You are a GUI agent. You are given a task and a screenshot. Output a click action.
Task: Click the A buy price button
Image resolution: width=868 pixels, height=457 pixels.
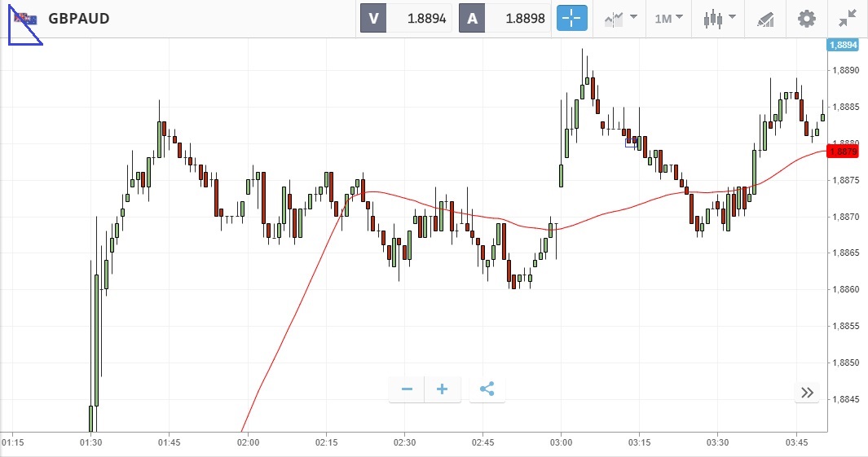tap(472, 18)
